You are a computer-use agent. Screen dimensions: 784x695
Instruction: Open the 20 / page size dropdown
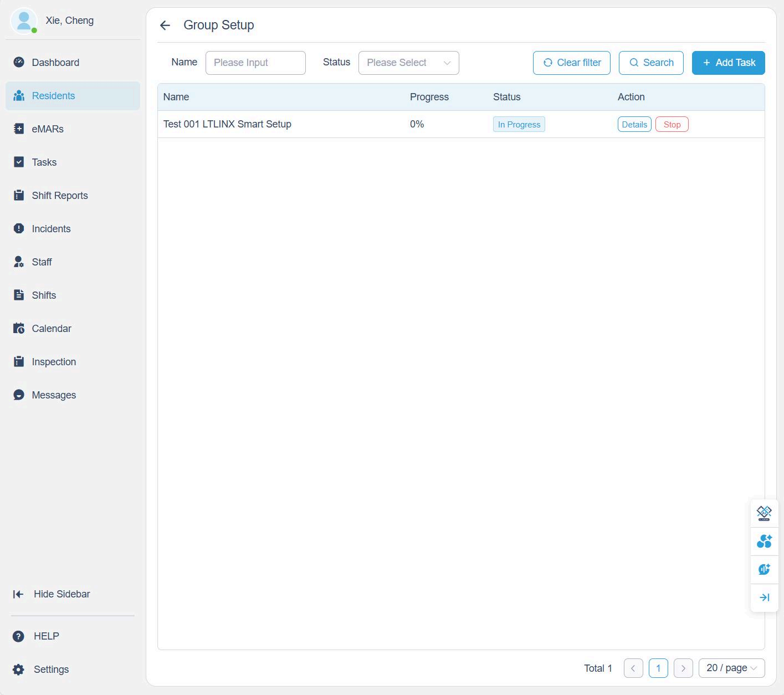(731, 668)
